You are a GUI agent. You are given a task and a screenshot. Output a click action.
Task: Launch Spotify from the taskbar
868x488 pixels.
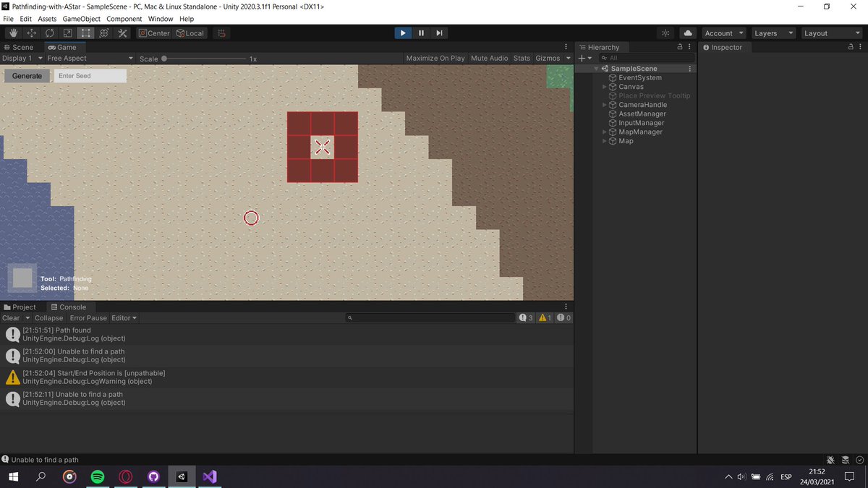pyautogui.click(x=98, y=477)
